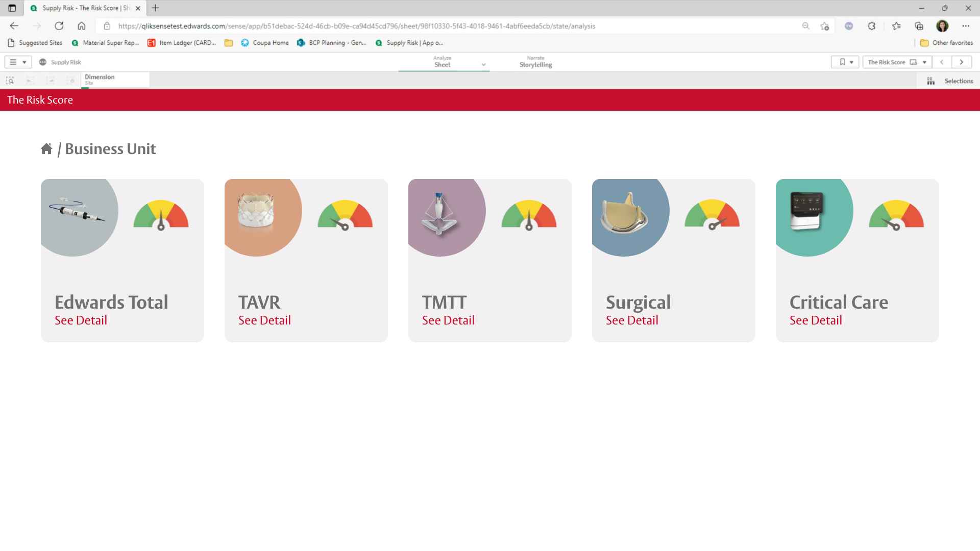Open browser collections
980x551 pixels.
pos(919,26)
